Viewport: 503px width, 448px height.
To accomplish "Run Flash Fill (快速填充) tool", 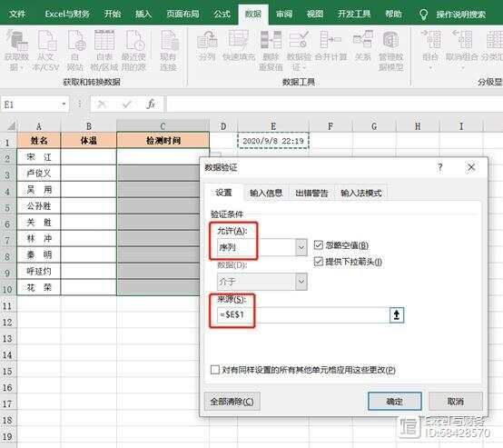I will 239,46.
